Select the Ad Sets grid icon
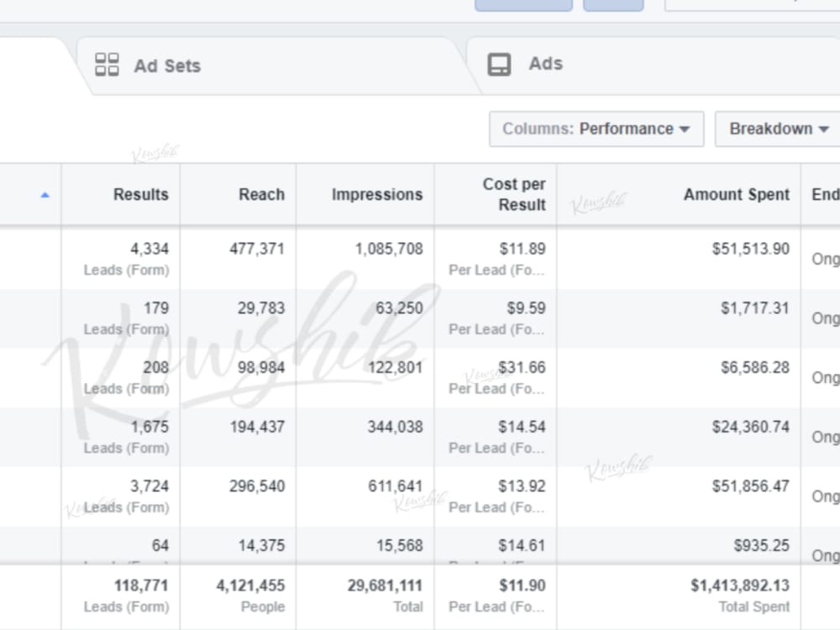Image resolution: width=840 pixels, height=630 pixels. tap(108, 64)
